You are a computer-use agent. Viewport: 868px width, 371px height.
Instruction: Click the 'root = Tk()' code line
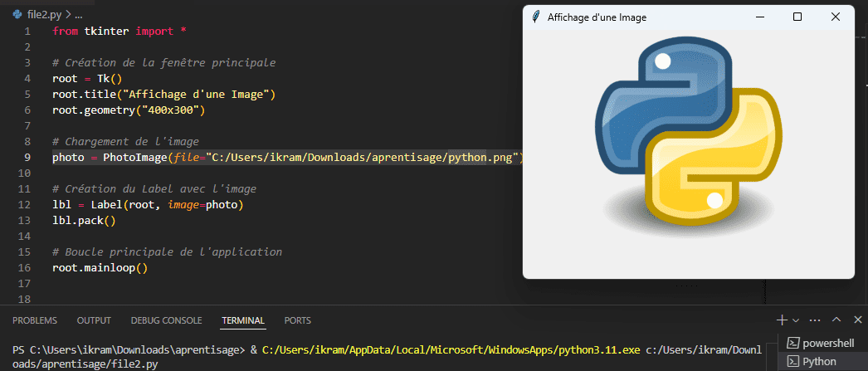tap(87, 79)
